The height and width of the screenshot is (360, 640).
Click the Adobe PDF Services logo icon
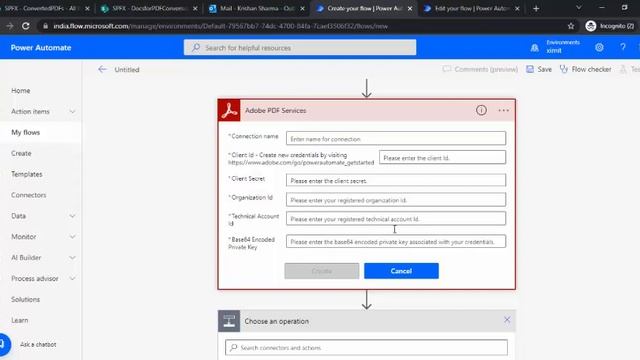pos(229,110)
